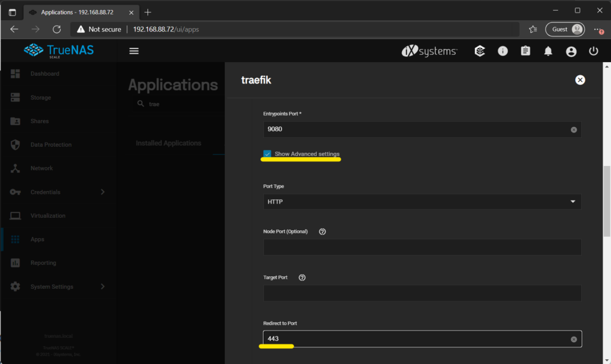Viewport: 611px width, 364px height.
Task: Click the Virtualization laptop icon
Action: pyautogui.click(x=15, y=215)
